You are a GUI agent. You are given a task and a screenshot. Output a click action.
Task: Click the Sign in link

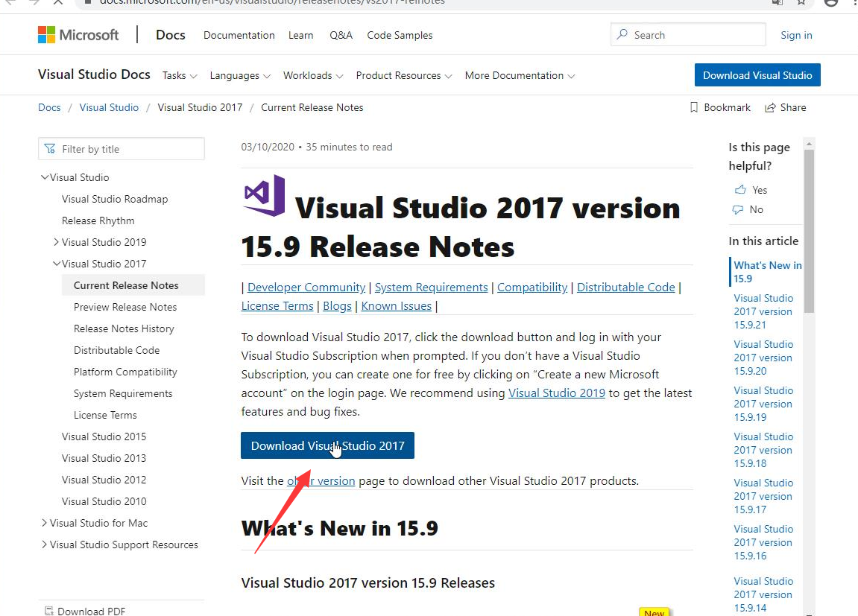tap(796, 35)
